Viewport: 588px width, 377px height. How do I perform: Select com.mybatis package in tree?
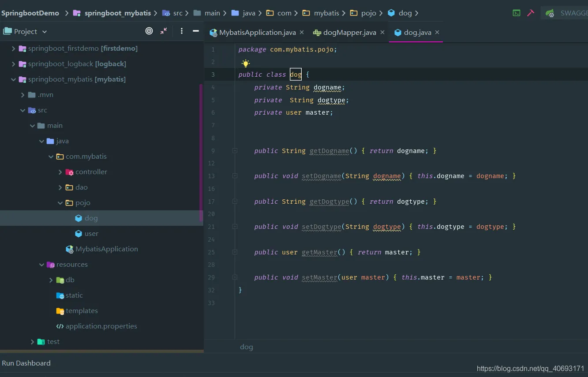click(86, 157)
